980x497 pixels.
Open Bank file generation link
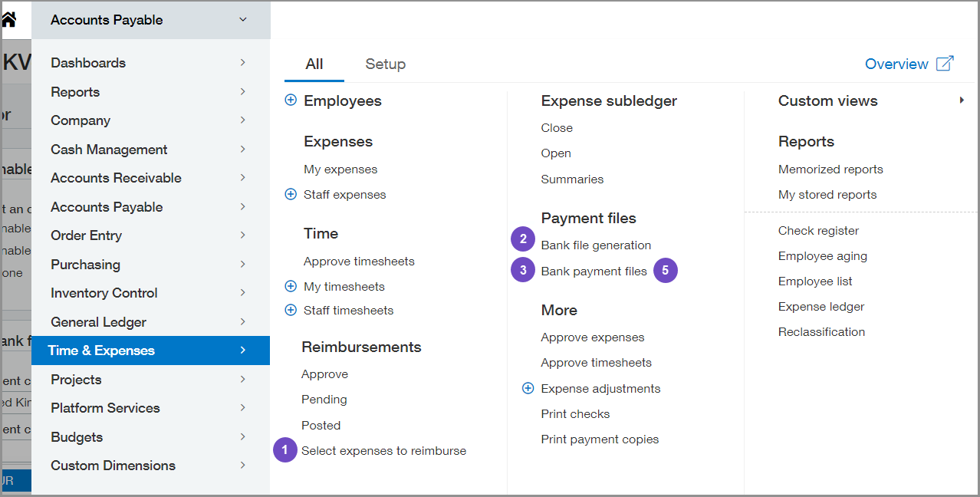pyautogui.click(x=596, y=245)
